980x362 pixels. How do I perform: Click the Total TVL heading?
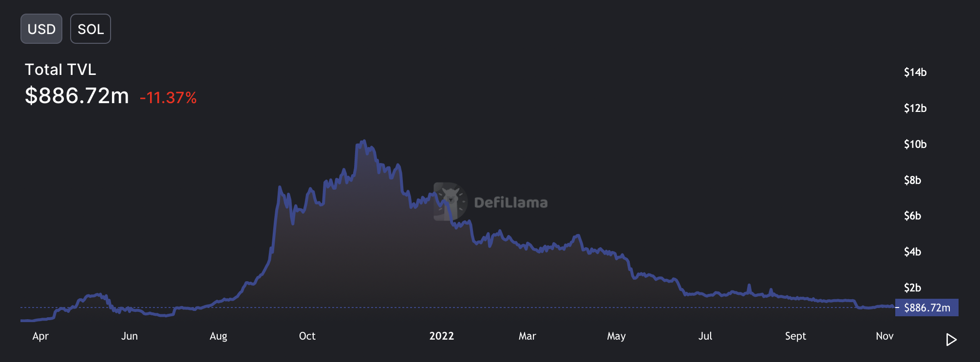(x=60, y=70)
